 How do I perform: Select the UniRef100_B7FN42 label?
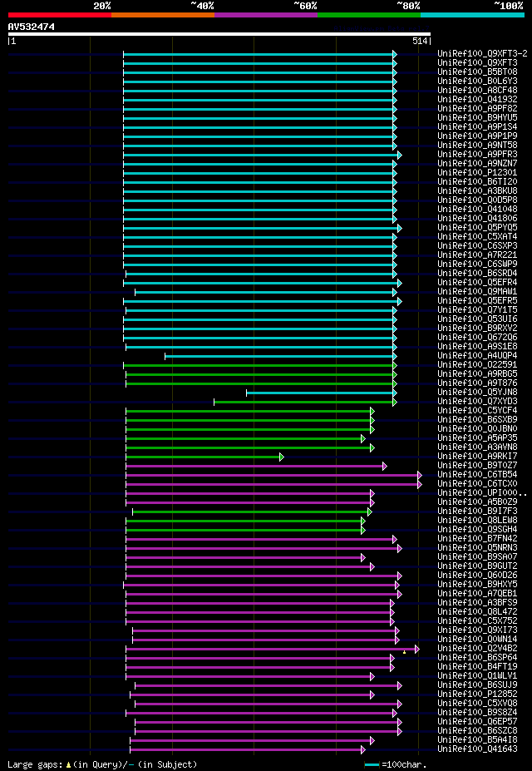tap(477, 540)
